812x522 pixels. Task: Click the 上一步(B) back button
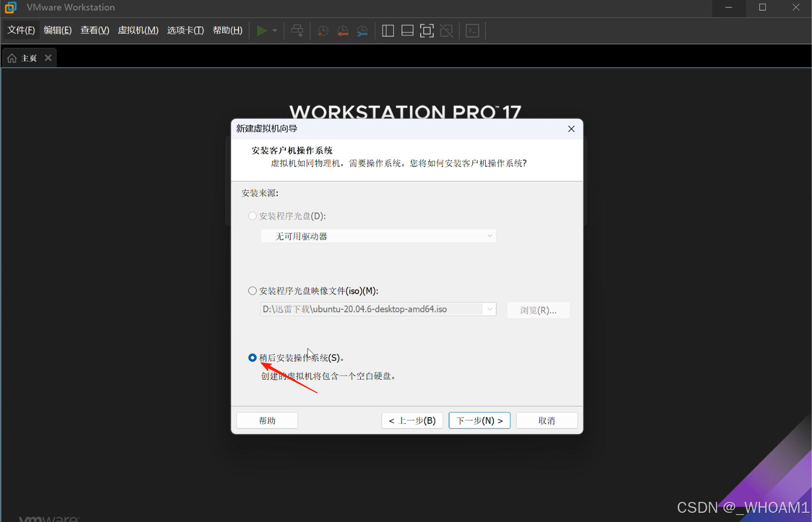(412, 420)
